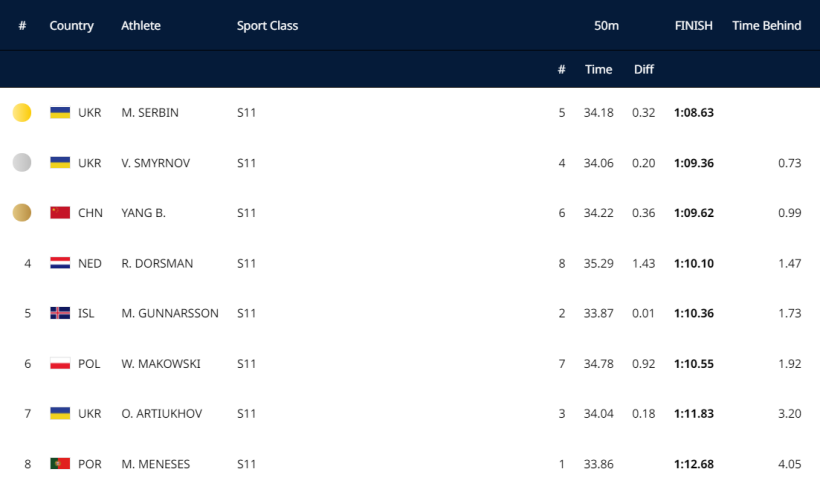Click the Athlete column header

[140, 26]
